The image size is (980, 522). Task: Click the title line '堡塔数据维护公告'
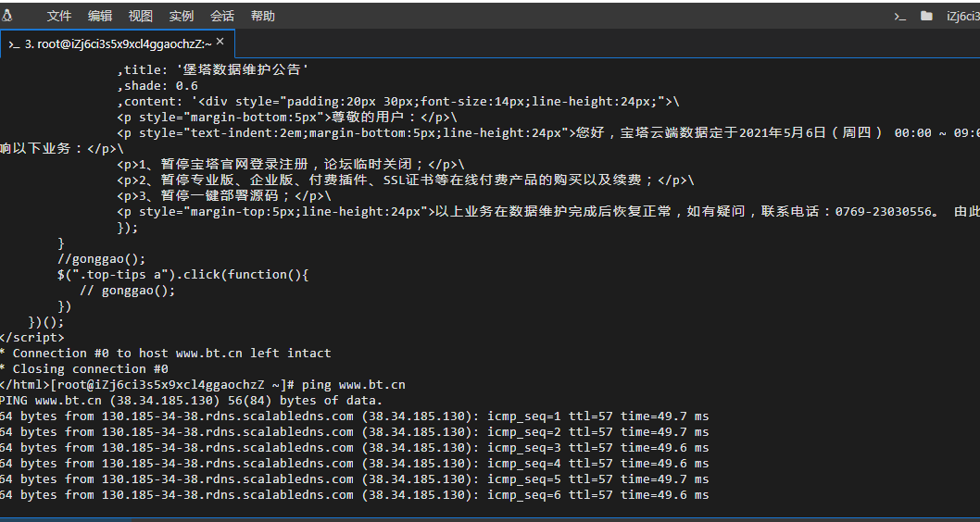214,70
